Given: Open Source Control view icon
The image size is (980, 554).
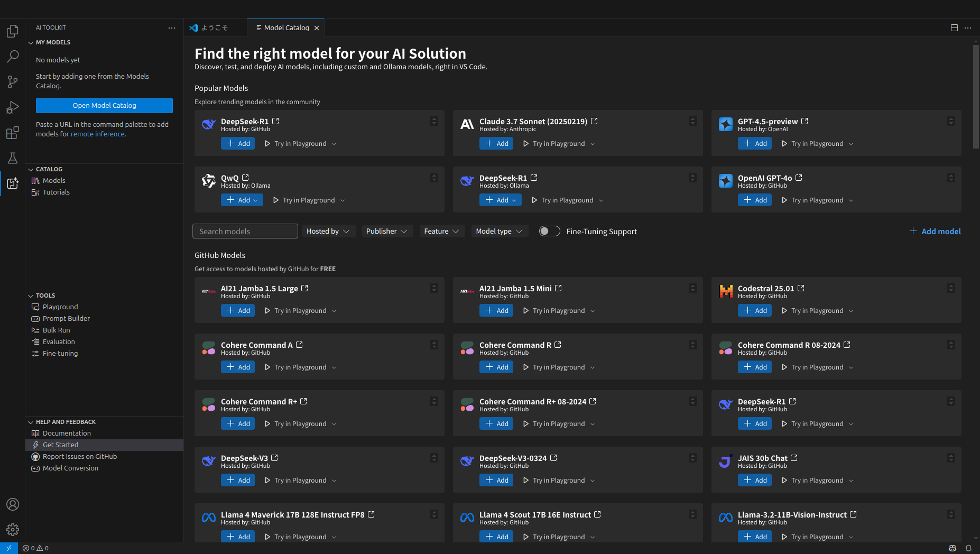Looking at the screenshot, I should (13, 81).
